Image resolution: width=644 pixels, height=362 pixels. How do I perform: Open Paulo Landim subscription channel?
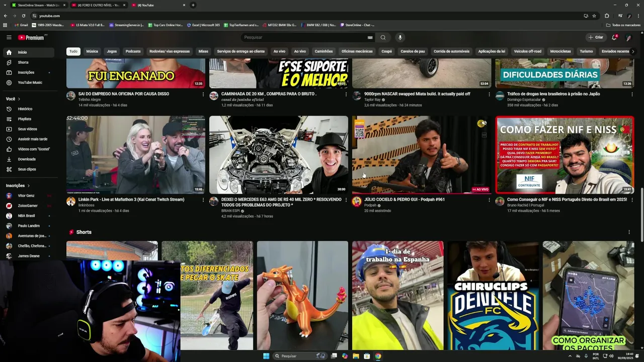coord(28,226)
